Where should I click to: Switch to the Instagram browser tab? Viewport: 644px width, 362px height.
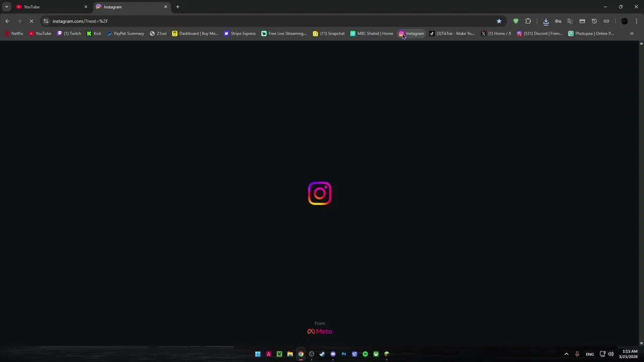coord(132,7)
